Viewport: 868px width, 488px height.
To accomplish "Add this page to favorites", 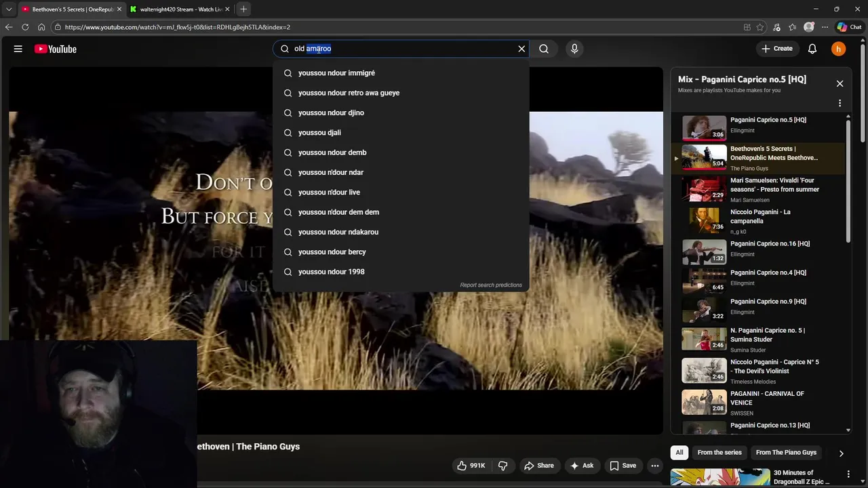I will pos(760,27).
